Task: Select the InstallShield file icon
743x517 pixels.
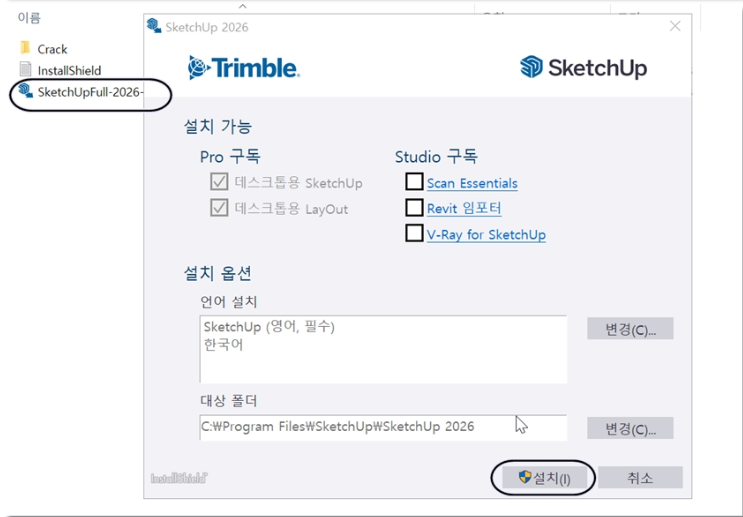Action: coord(26,70)
